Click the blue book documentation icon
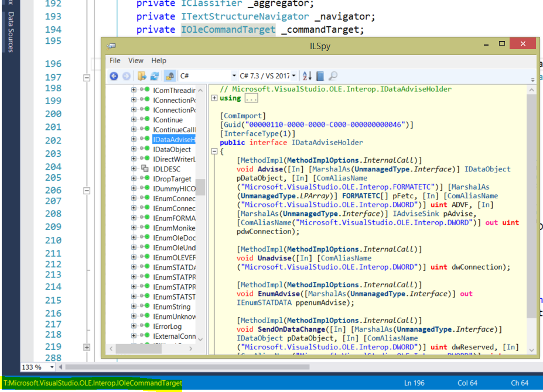Viewport: 543px width, 392px height. click(x=320, y=76)
